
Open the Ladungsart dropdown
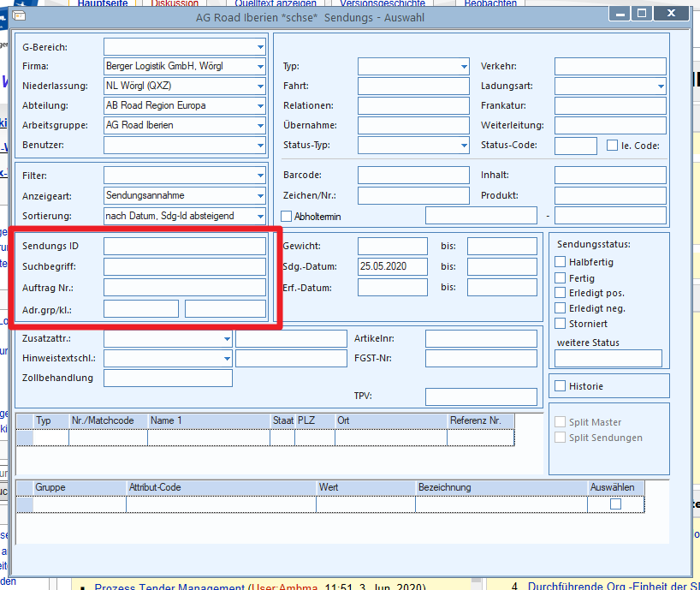click(x=661, y=86)
